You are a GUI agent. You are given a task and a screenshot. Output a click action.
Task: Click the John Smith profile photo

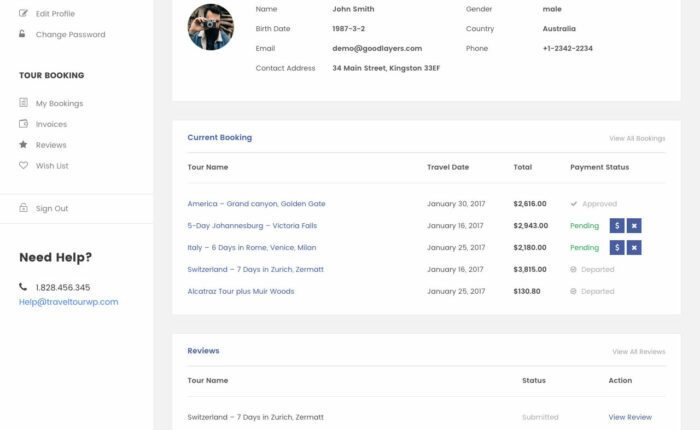click(x=211, y=27)
